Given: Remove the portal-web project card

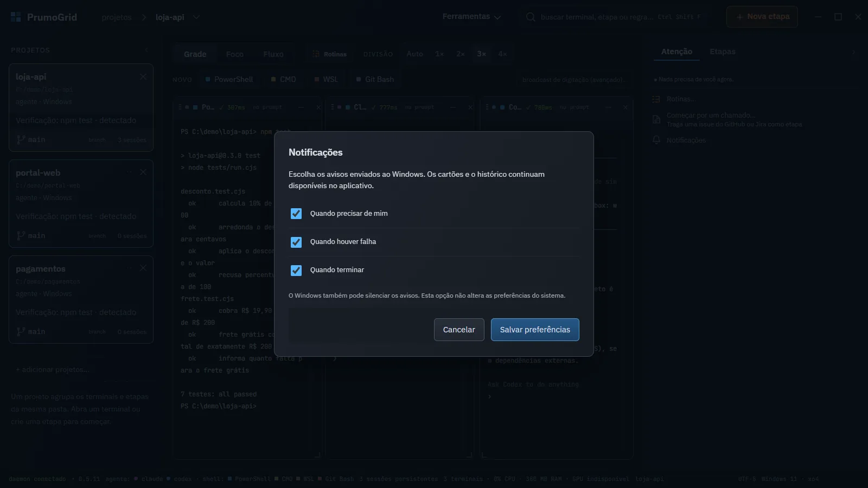Looking at the screenshot, I should (143, 172).
